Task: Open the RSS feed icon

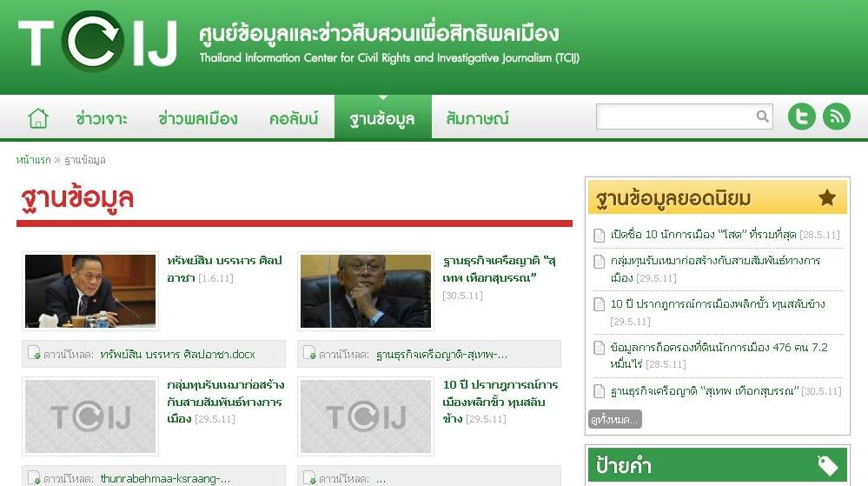Action: coord(837,117)
